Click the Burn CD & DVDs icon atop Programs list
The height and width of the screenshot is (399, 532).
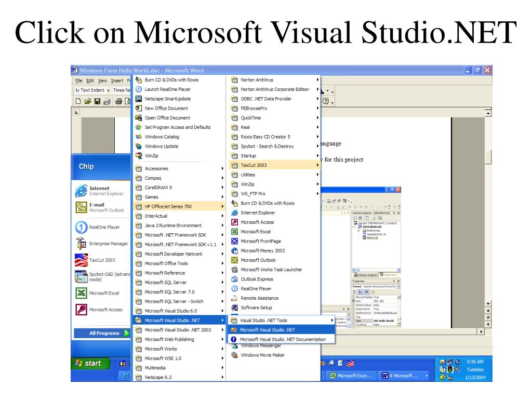[138, 79]
